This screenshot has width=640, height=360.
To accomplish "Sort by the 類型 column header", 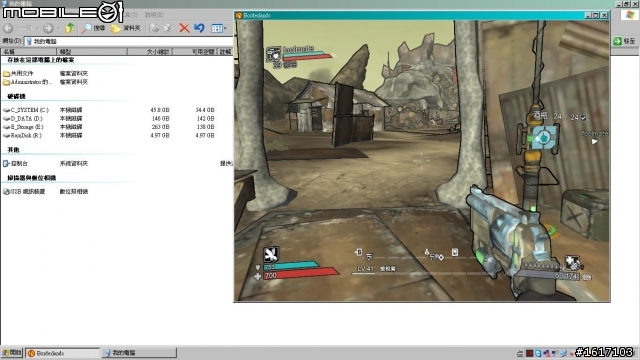I will point(92,51).
